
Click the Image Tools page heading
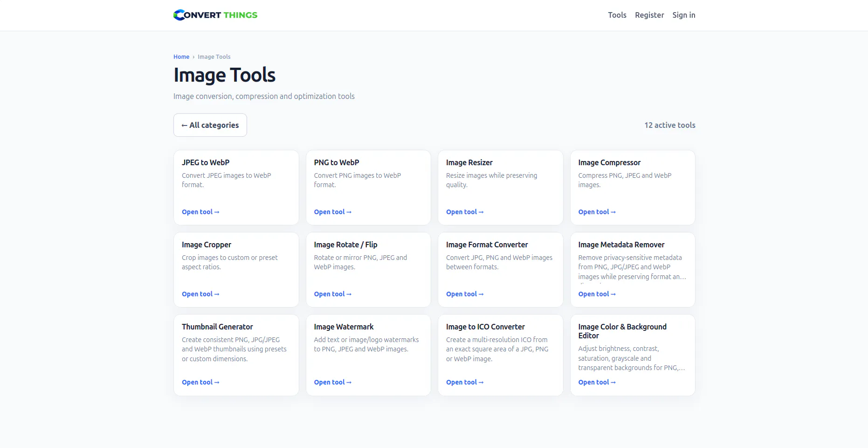click(225, 75)
